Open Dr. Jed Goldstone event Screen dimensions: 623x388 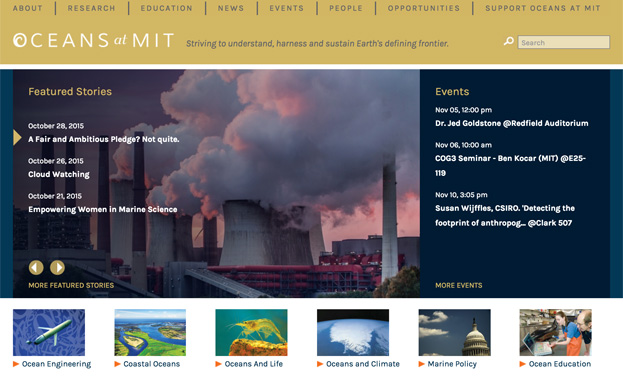coord(512,123)
